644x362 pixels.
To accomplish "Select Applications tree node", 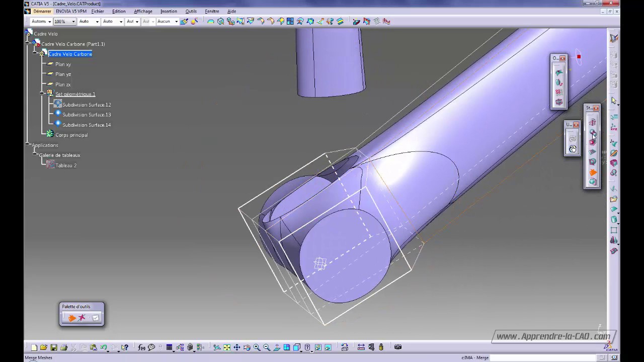I will [x=45, y=145].
